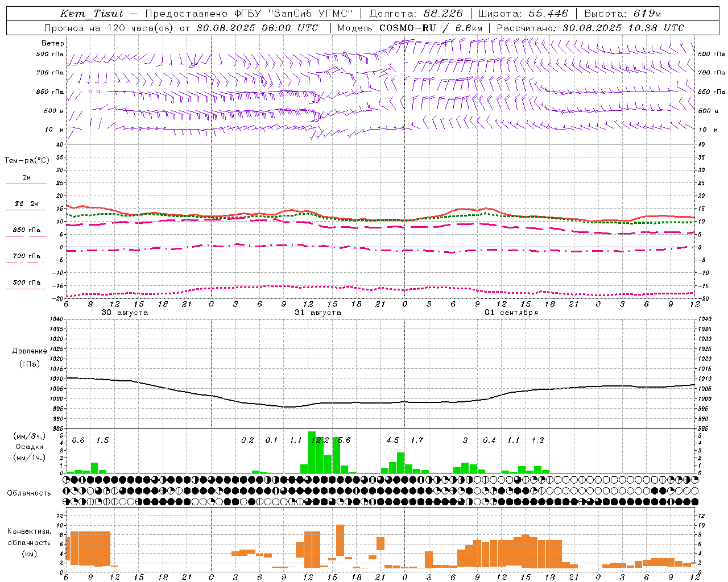The image size is (728, 582).
Task: Click the Осадки panel label
Action: [29, 447]
